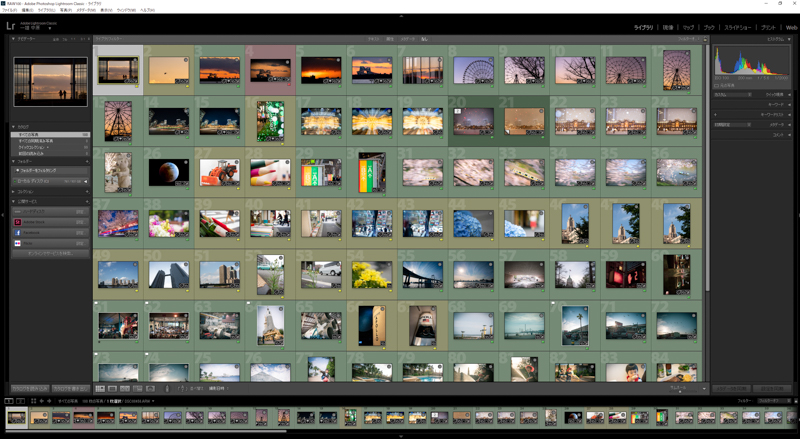Open the 編集 menu

28,10
